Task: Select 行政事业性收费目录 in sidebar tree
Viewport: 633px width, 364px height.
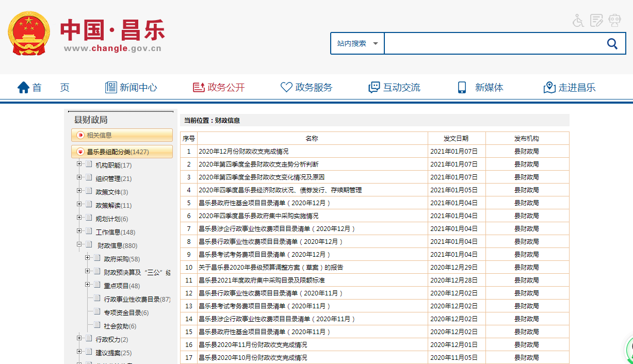Action: tap(137, 299)
